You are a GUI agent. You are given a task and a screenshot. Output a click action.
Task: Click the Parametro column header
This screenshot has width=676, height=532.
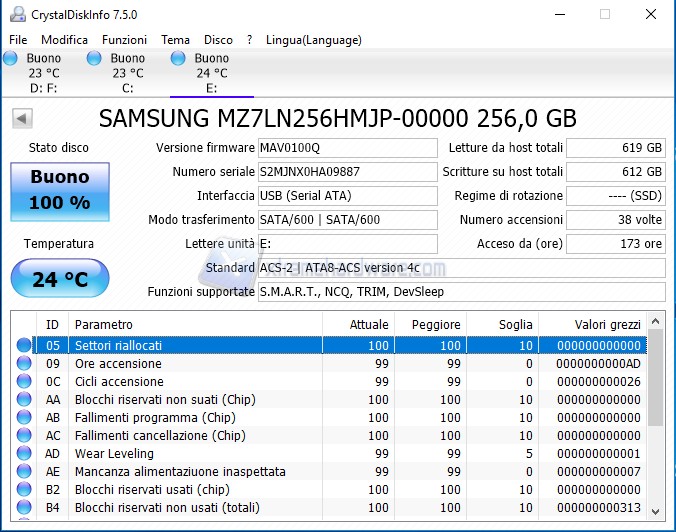tap(195, 324)
